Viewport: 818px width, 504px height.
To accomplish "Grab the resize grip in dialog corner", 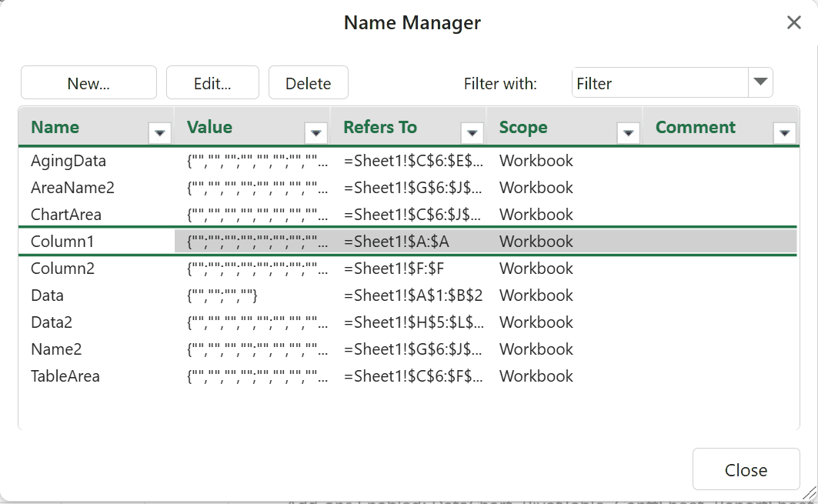I will pos(809,495).
